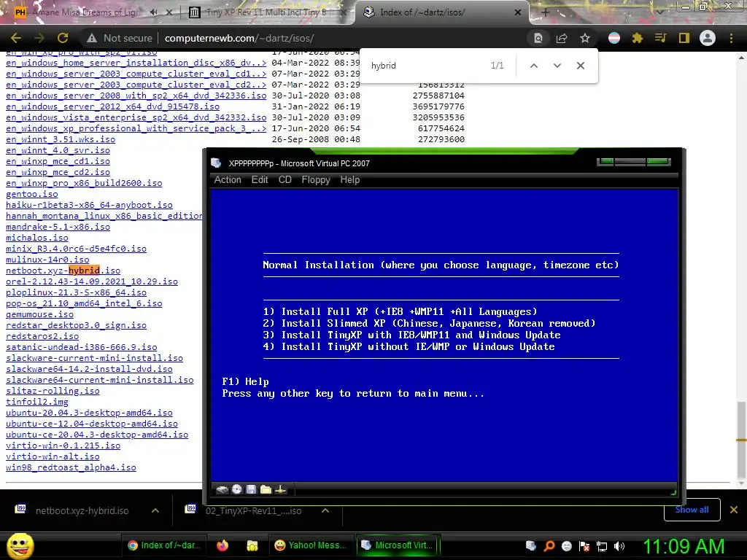Open slitaz-rolling.iso link
This screenshot has width=747, height=560.
53,391
